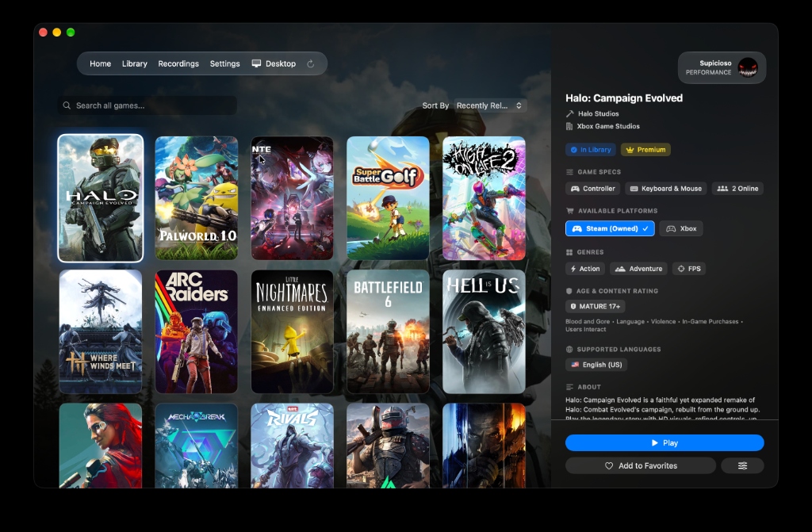Click the Halo: Campaign Evolved title

point(624,98)
